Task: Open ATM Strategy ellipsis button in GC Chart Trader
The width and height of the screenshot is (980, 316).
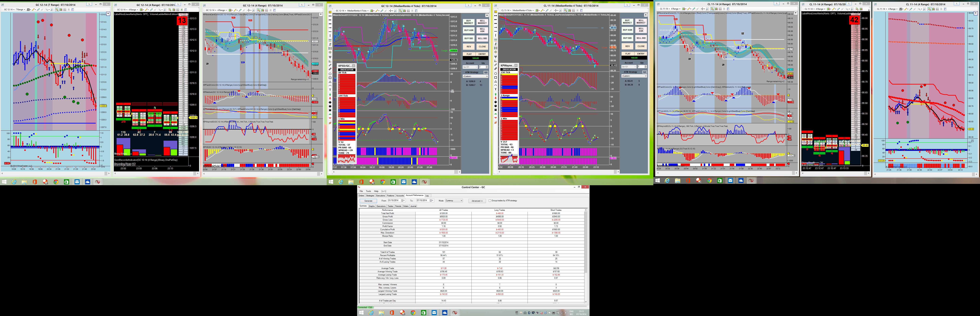Action: coord(486,72)
